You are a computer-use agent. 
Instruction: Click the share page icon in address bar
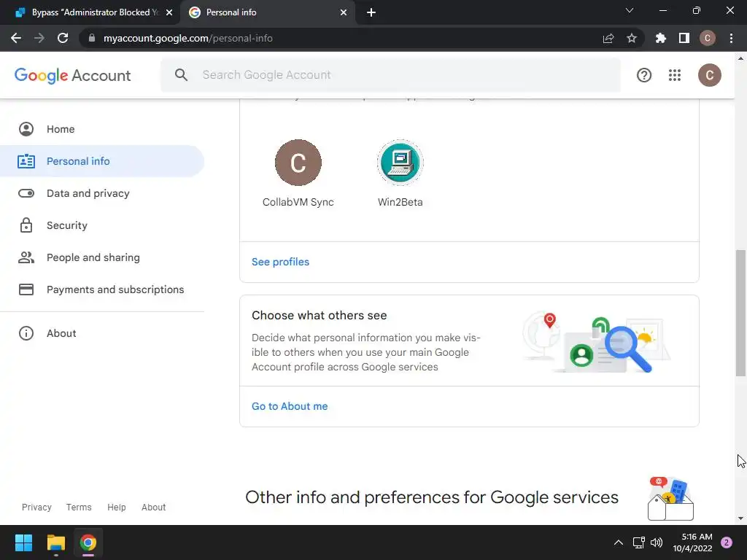click(608, 38)
